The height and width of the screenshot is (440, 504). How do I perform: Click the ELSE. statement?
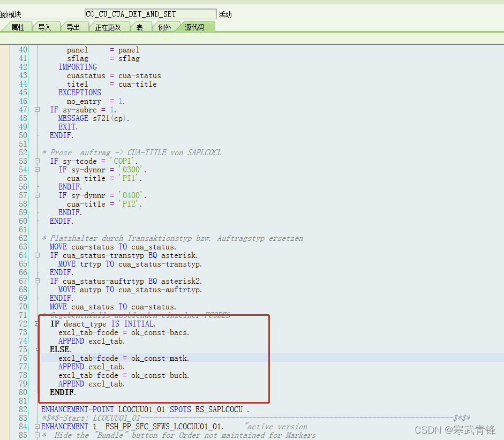[x=61, y=350]
